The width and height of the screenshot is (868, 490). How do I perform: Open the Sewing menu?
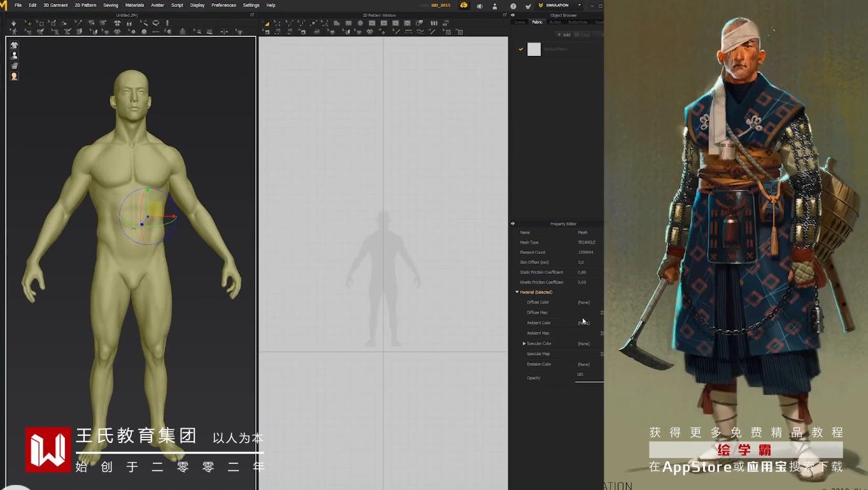coord(111,5)
